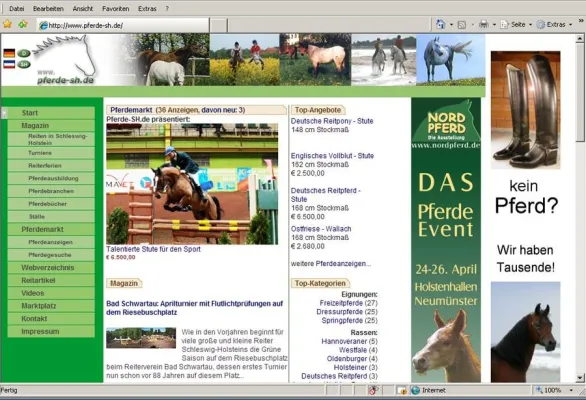Go to Magazin in the sidebar
The image size is (586, 400).
click(x=51, y=126)
